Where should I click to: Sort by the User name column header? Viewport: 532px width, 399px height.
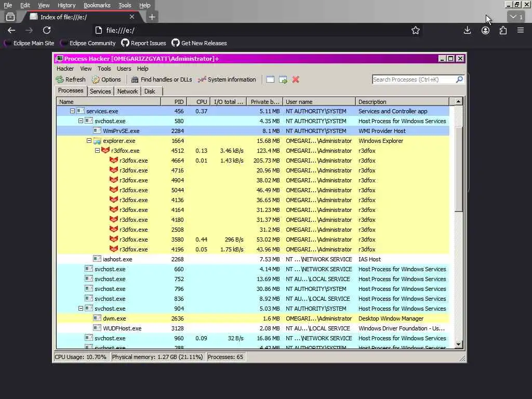coord(320,102)
